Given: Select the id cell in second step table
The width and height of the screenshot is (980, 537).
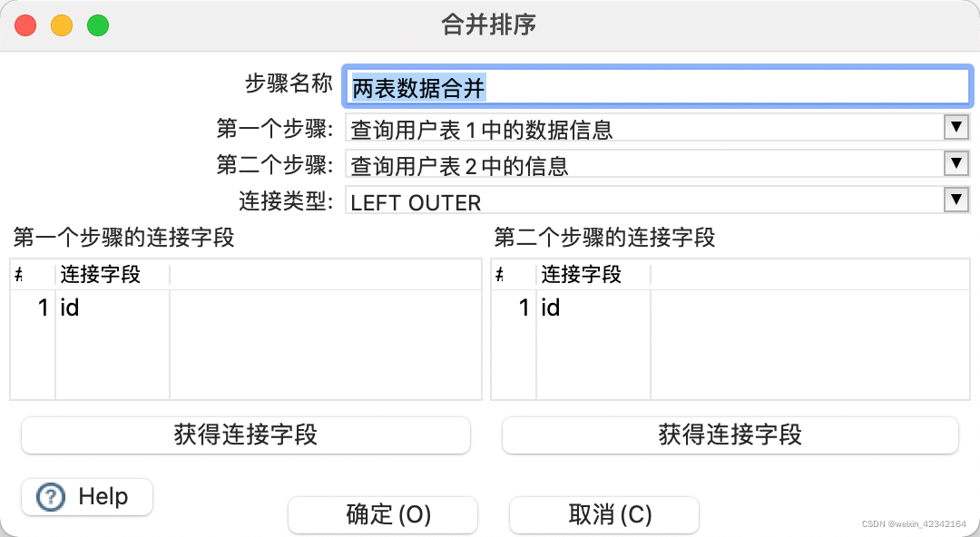Looking at the screenshot, I should [x=593, y=307].
